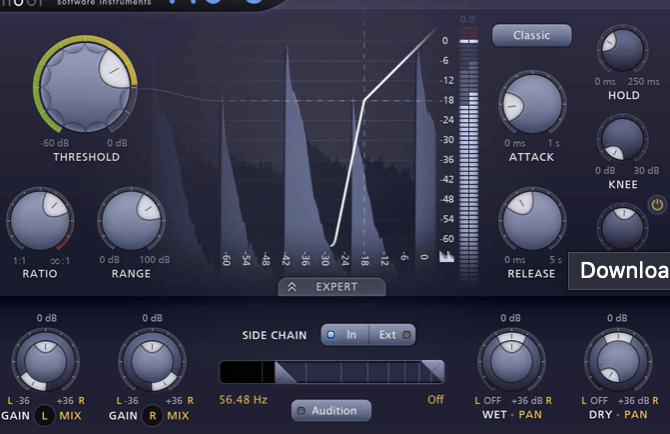Click the Release knob

(x=532, y=220)
